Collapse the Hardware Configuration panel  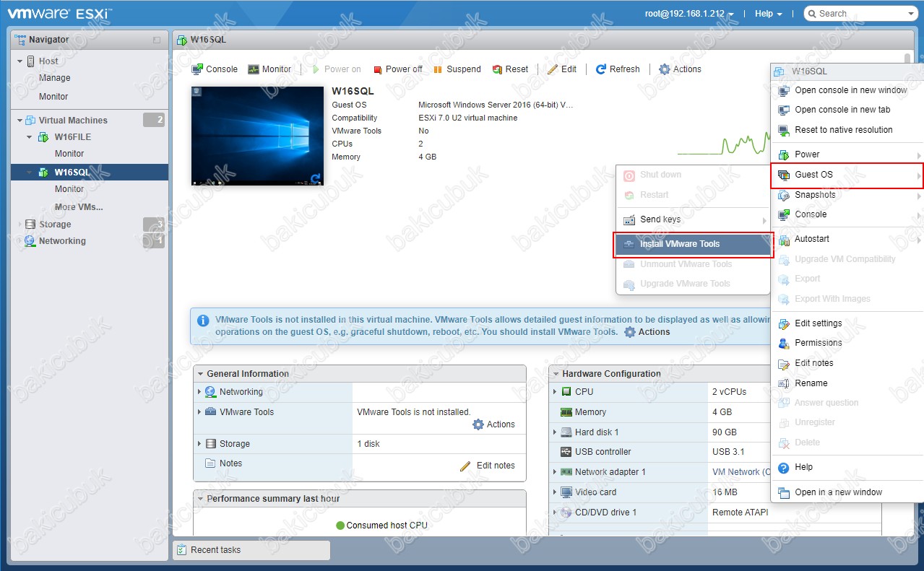[x=555, y=374]
